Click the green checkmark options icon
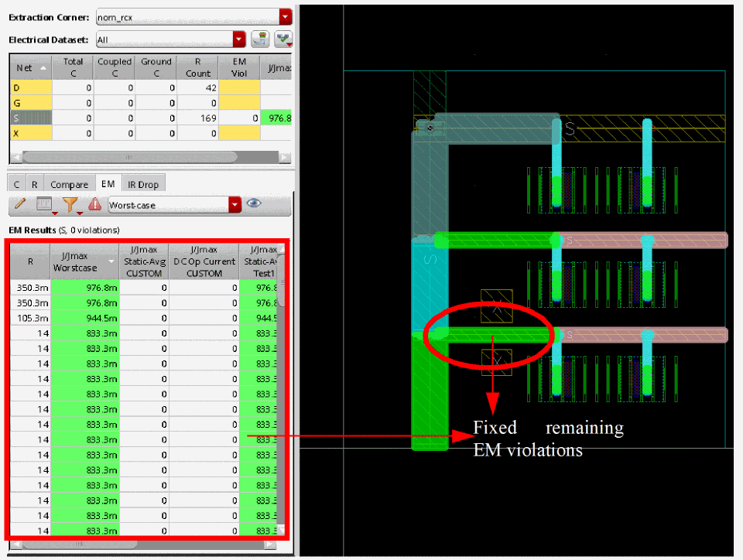 pyautogui.click(x=283, y=39)
